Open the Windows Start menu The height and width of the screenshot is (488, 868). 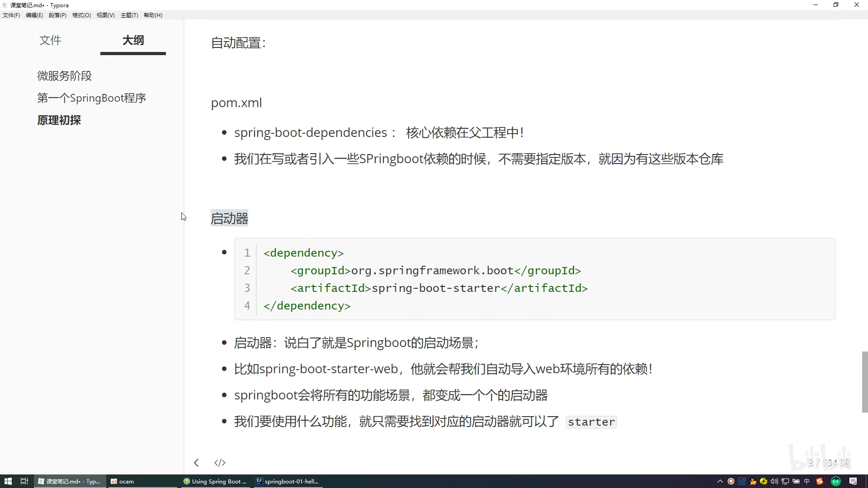8,481
